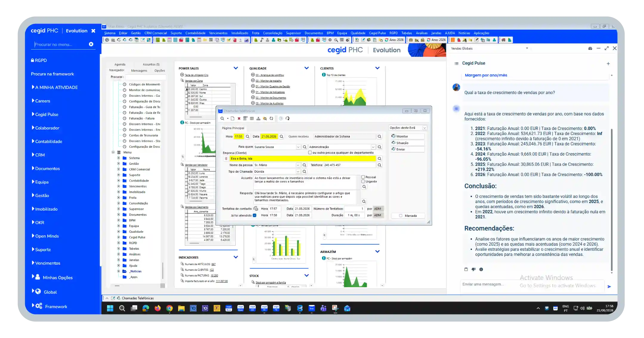Viewport: 644px width, 338px height.
Task: Open '00 - Arranque de workflow' link
Action: [270, 75]
